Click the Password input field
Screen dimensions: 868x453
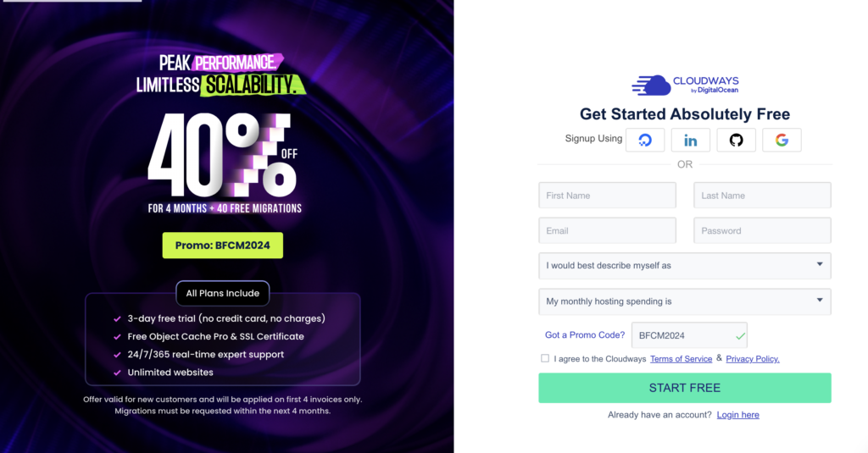762,230
